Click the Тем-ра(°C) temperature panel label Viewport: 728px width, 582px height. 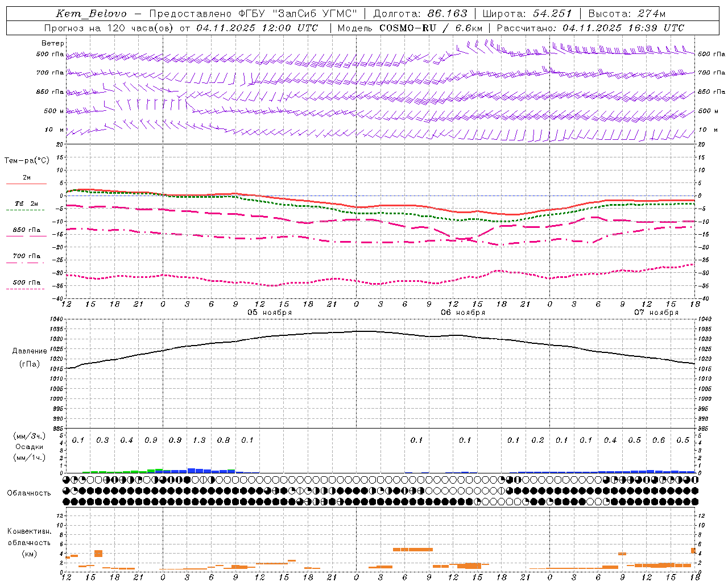(27, 161)
